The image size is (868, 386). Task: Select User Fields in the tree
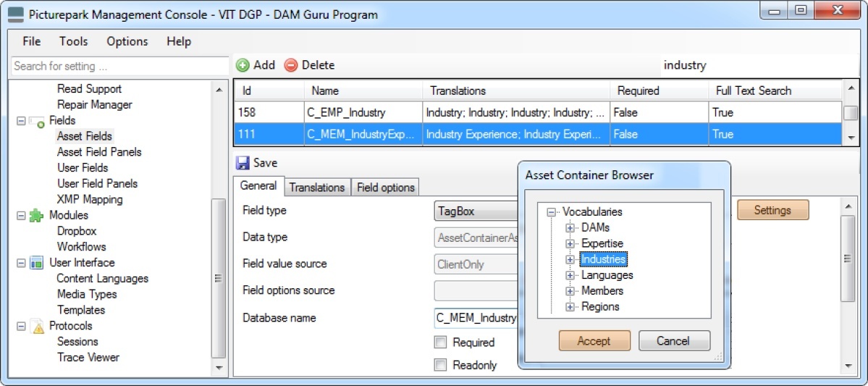click(x=83, y=167)
